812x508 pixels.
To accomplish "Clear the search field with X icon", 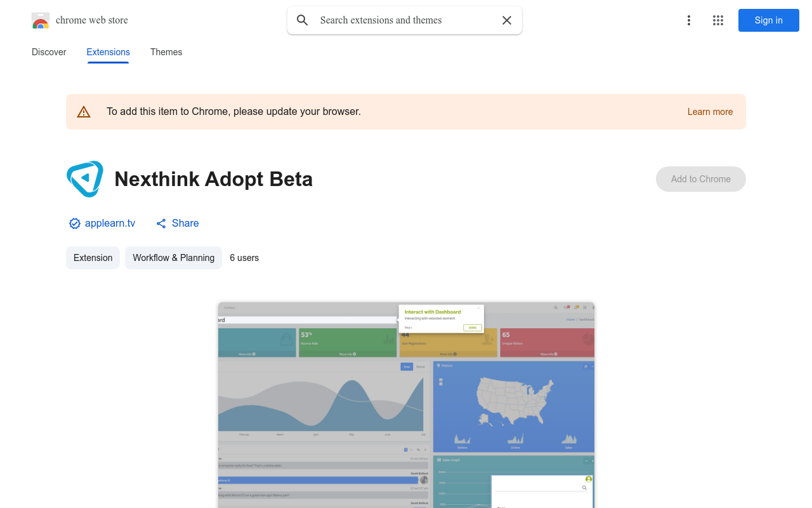I will click(507, 20).
